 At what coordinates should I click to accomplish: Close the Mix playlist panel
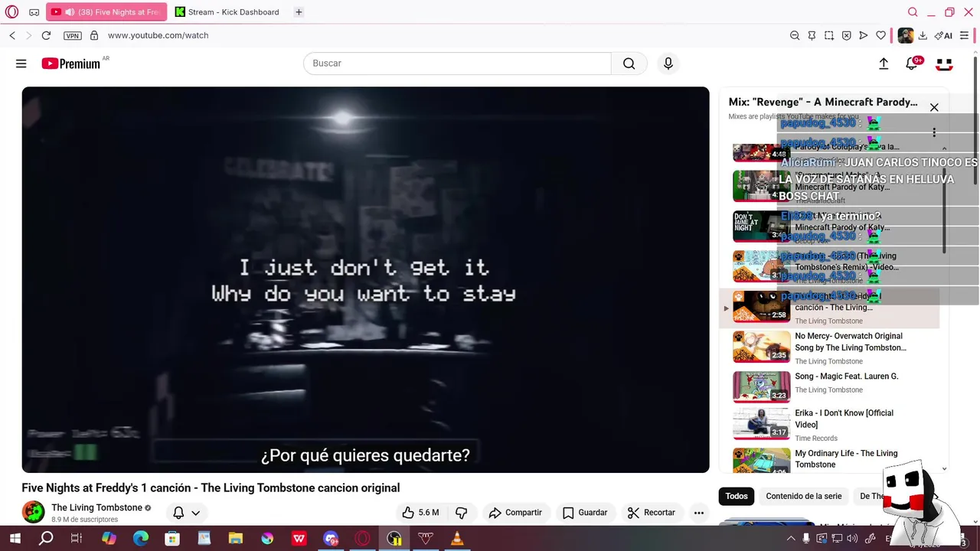(x=934, y=107)
